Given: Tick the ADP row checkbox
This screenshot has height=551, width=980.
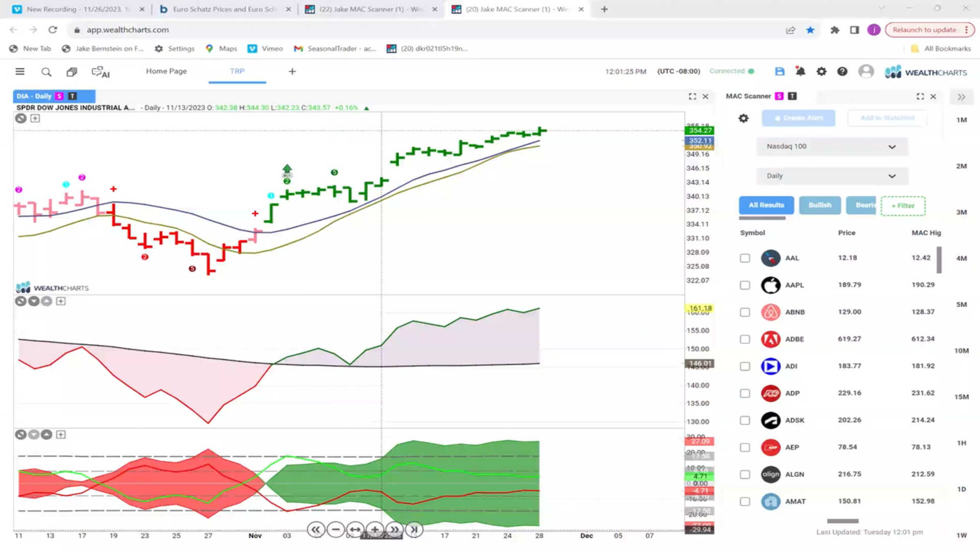Looking at the screenshot, I should pos(745,393).
